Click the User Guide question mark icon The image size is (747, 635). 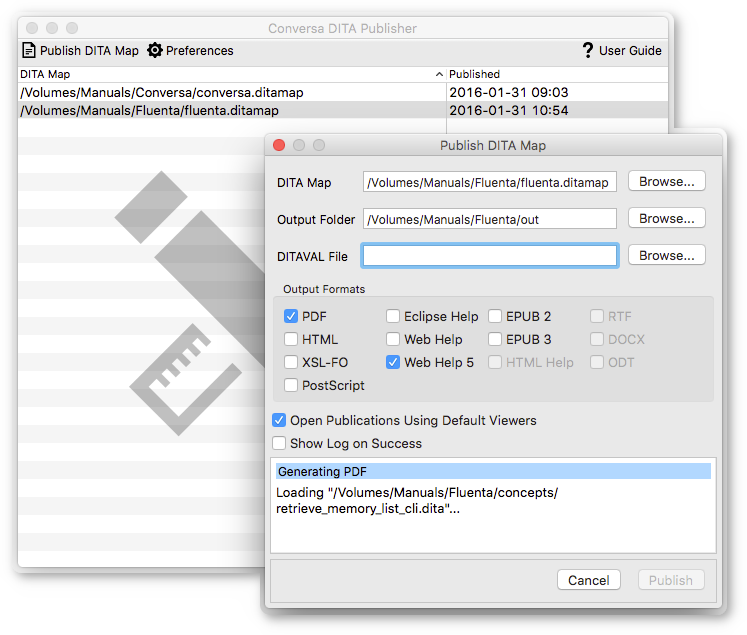click(x=588, y=50)
